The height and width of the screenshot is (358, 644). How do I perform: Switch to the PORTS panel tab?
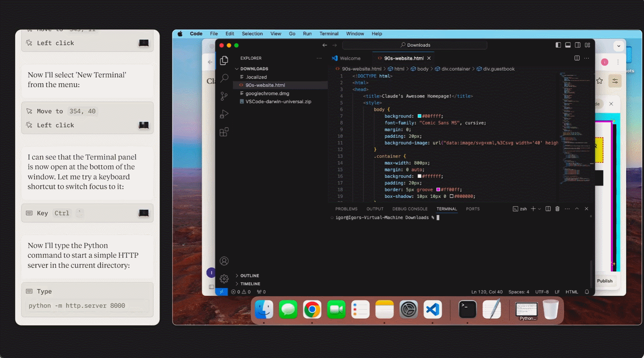pyautogui.click(x=473, y=209)
